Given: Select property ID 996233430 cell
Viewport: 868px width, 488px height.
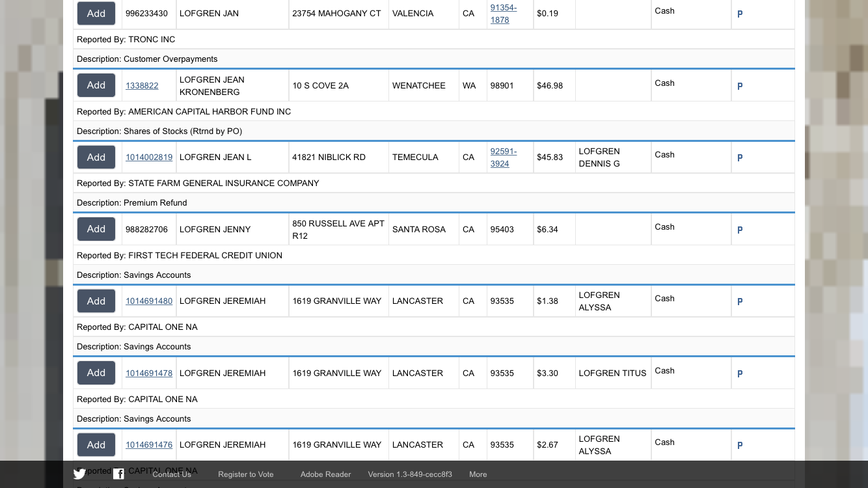Looking at the screenshot, I should (149, 13).
